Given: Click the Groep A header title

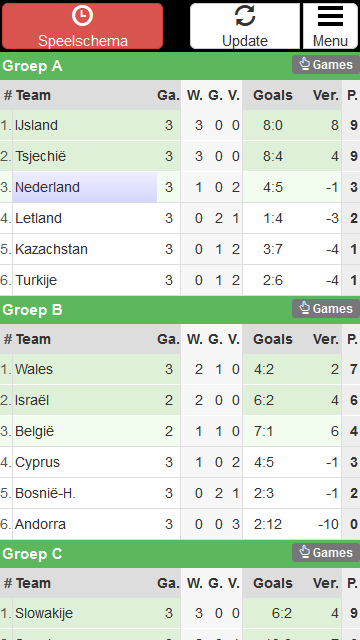Looking at the screenshot, I should pos(32,66).
